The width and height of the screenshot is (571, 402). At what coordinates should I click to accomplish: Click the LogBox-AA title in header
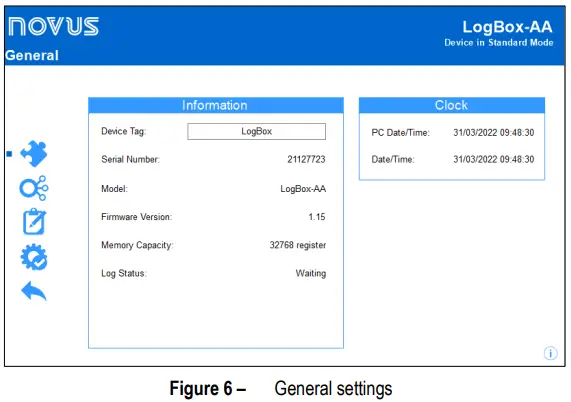pyautogui.click(x=507, y=27)
